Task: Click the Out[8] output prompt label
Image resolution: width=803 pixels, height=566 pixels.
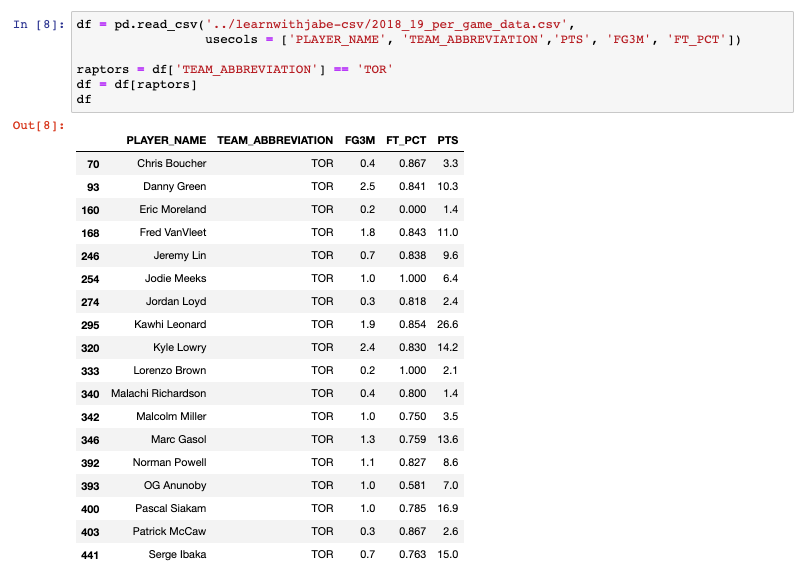Action: [39, 125]
